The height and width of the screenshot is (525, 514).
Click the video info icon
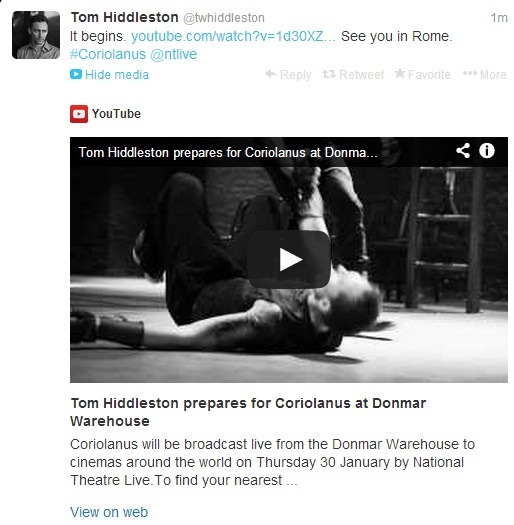click(487, 151)
